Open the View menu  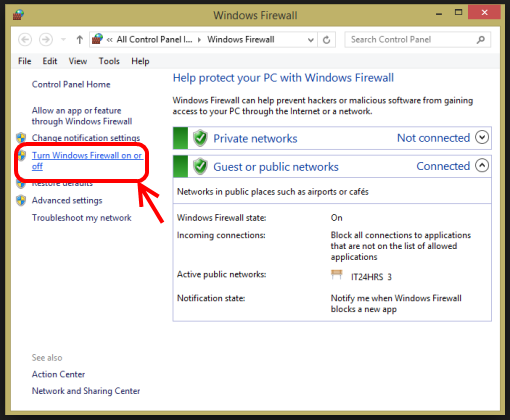pos(78,61)
